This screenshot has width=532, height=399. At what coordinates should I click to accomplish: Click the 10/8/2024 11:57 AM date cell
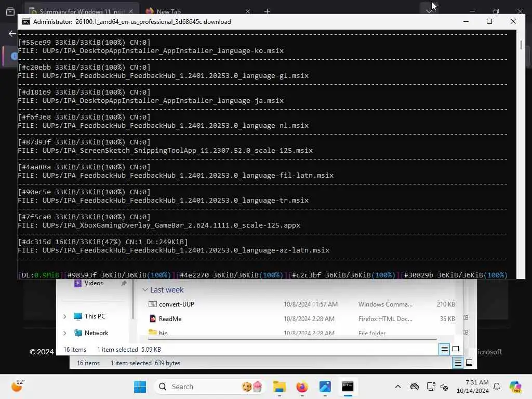[x=311, y=304]
